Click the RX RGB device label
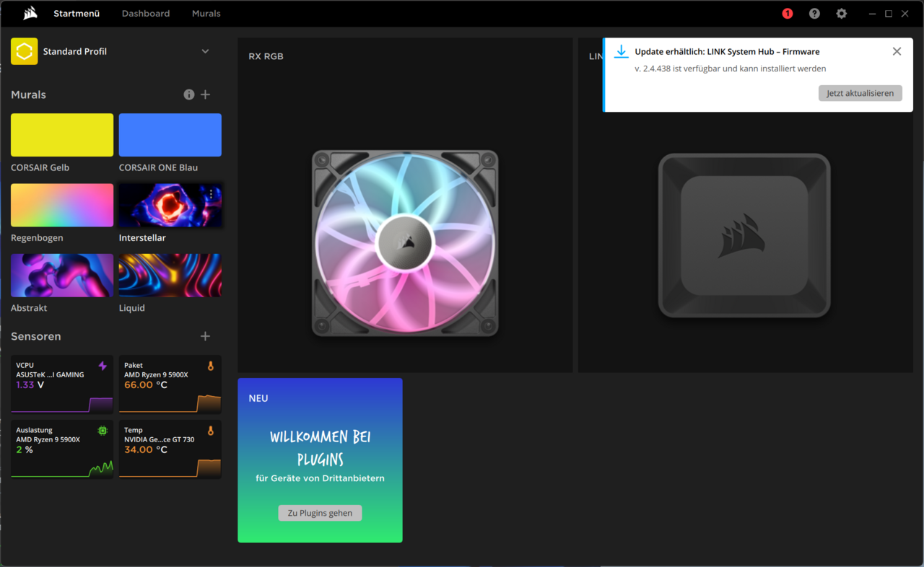The width and height of the screenshot is (924, 567). [x=266, y=56]
